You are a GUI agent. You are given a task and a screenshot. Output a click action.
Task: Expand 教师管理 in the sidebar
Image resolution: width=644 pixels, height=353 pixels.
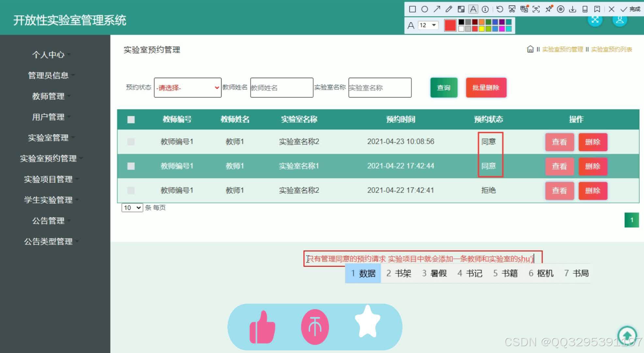pyautogui.click(x=48, y=96)
